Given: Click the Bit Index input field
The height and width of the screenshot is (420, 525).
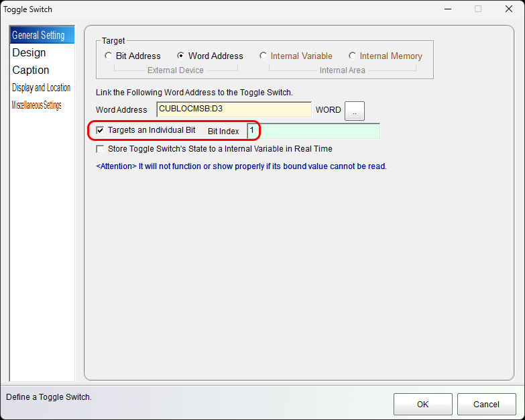Looking at the screenshot, I should (x=312, y=131).
